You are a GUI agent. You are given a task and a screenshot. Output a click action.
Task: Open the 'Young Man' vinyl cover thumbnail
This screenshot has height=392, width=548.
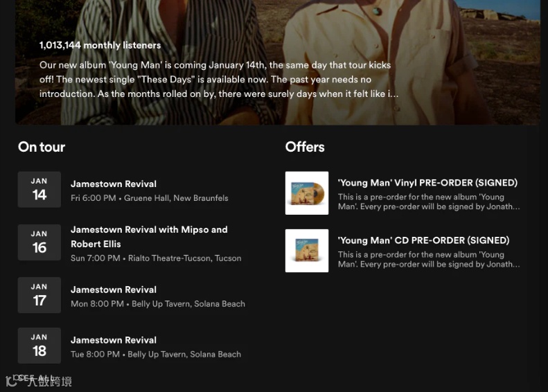(307, 193)
